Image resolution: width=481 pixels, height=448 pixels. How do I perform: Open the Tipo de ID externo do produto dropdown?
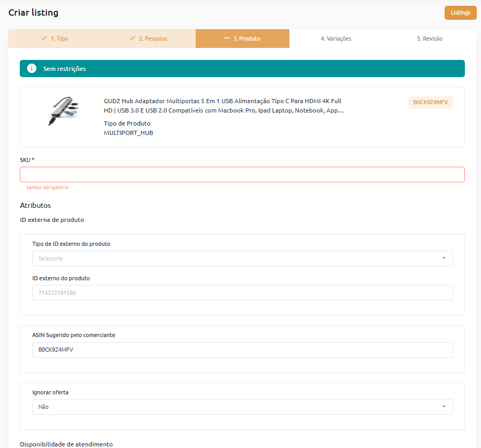(x=242, y=258)
